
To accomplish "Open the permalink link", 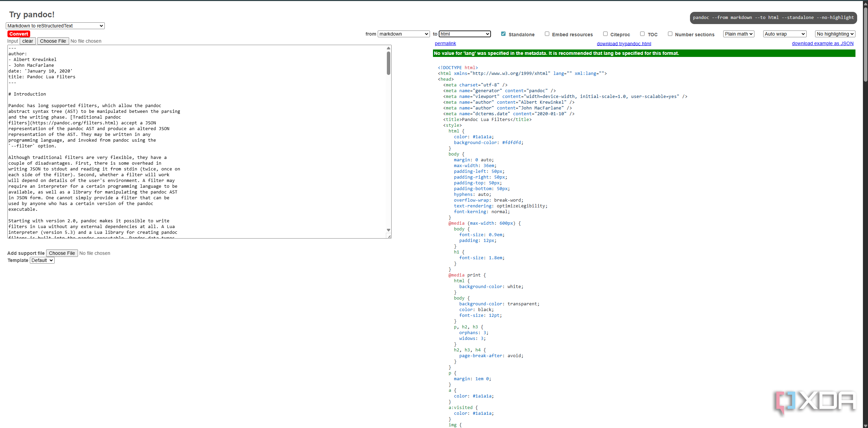I will tap(445, 43).
